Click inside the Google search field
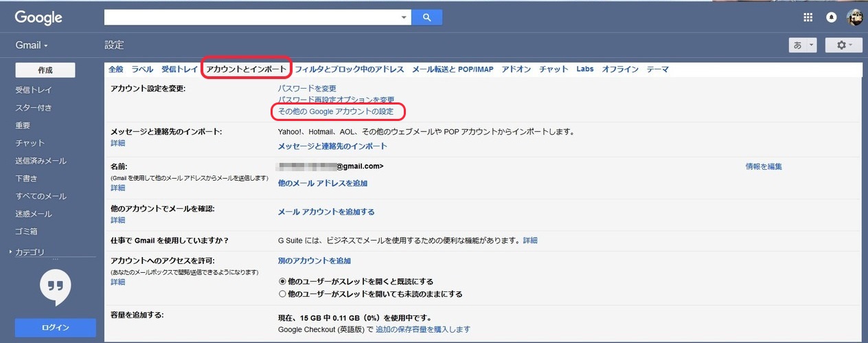The height and width of the screenshot is (343, 868). pyautogui.click(x=251, y=17)
